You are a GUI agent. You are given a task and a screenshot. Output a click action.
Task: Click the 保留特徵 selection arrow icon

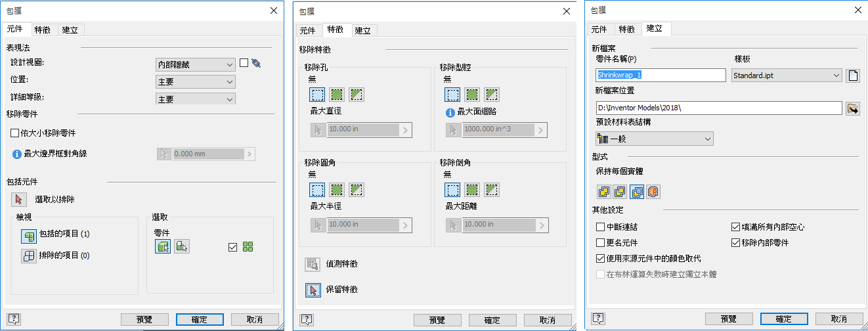coord(313,290)
